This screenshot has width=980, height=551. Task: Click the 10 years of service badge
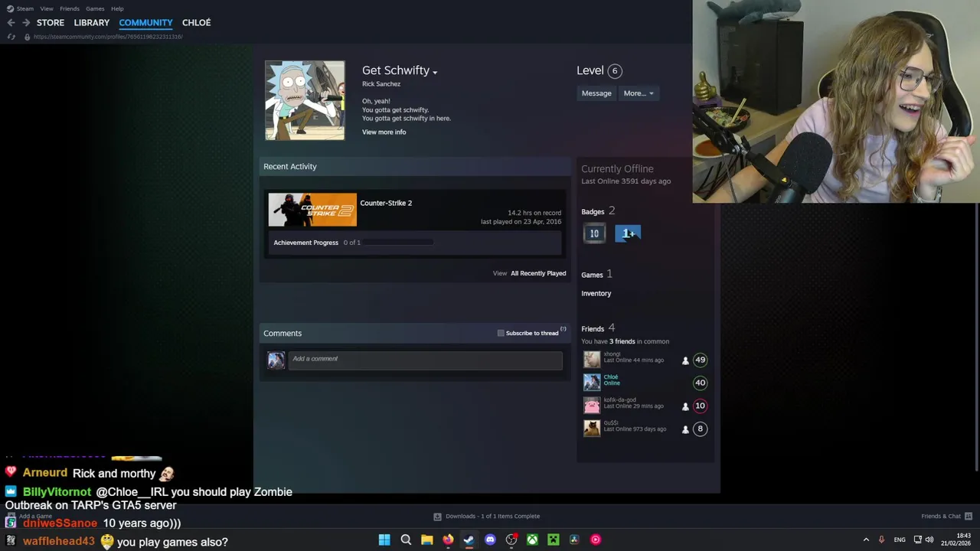click(594, 233)
